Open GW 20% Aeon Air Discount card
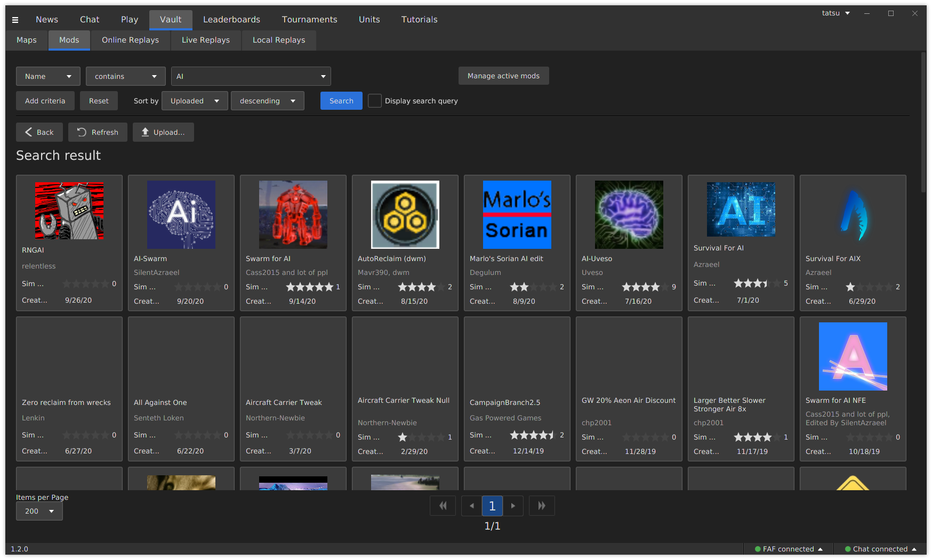 point(629,389)
